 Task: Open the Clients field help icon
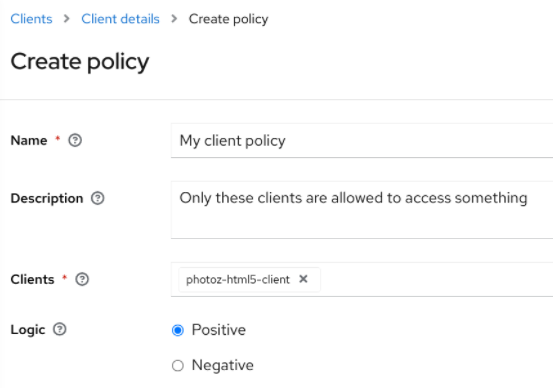(x=82, y=279)
